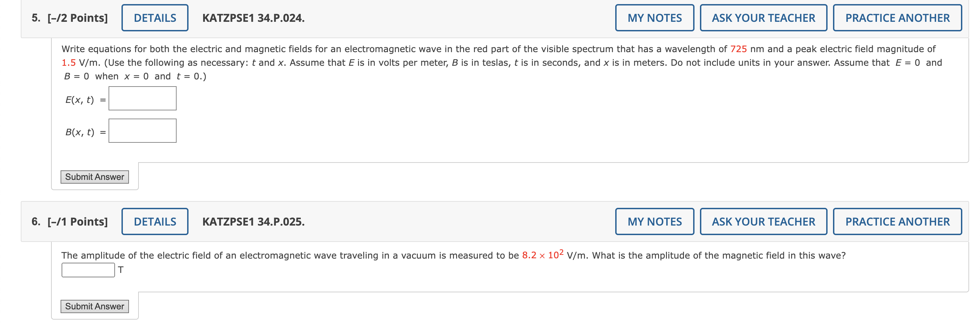Open DETAILS for question 6
980x323 pixels.
(154, 221)
